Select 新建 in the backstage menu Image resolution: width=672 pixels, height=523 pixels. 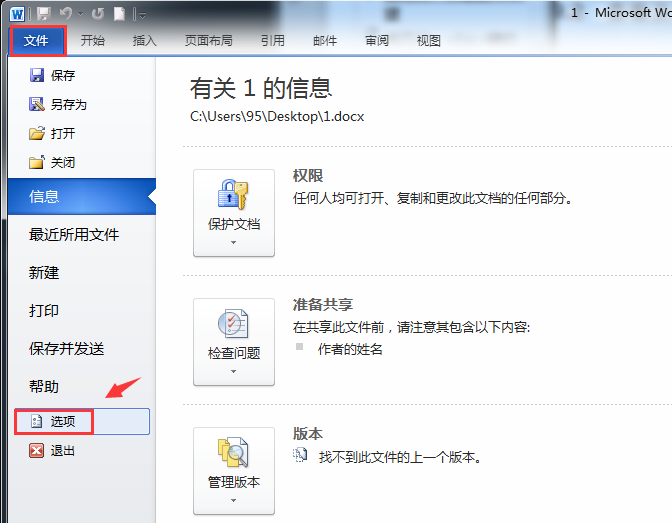pyautogui.click(x=44, y=273)
